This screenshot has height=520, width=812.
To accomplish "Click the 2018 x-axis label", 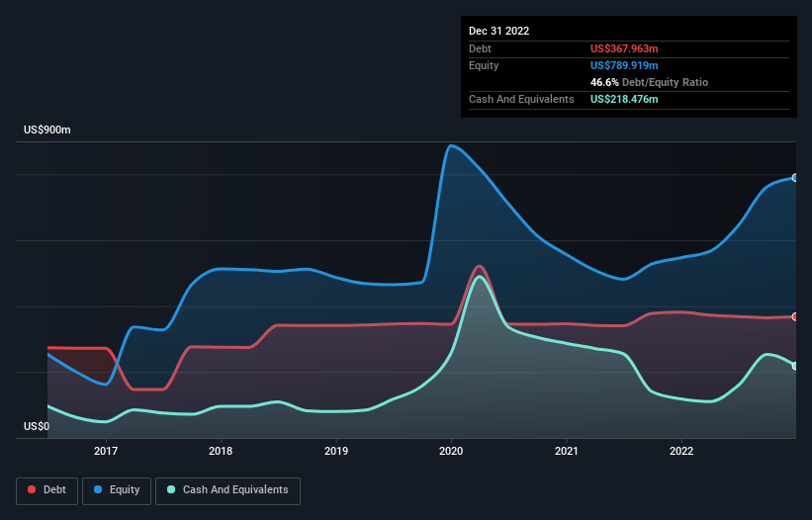I will [221, 451].
